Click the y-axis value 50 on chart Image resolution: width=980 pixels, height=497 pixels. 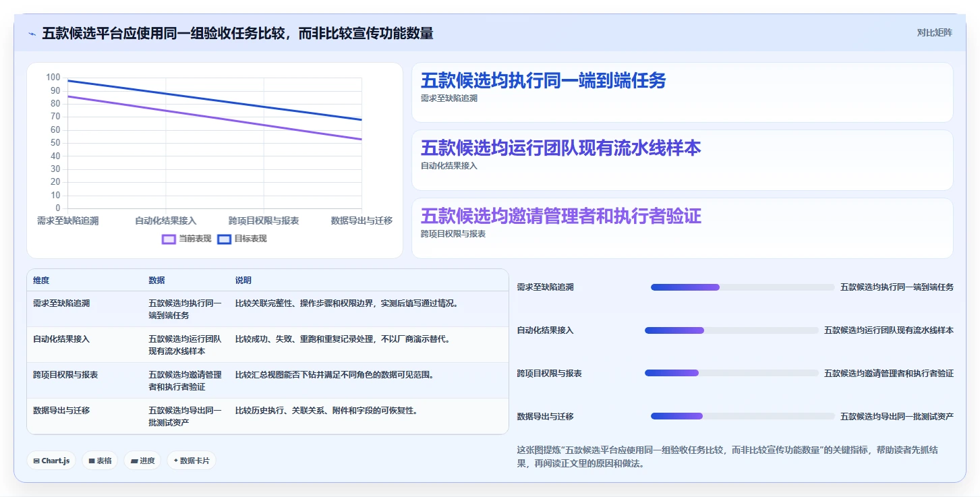pos(55,143)
